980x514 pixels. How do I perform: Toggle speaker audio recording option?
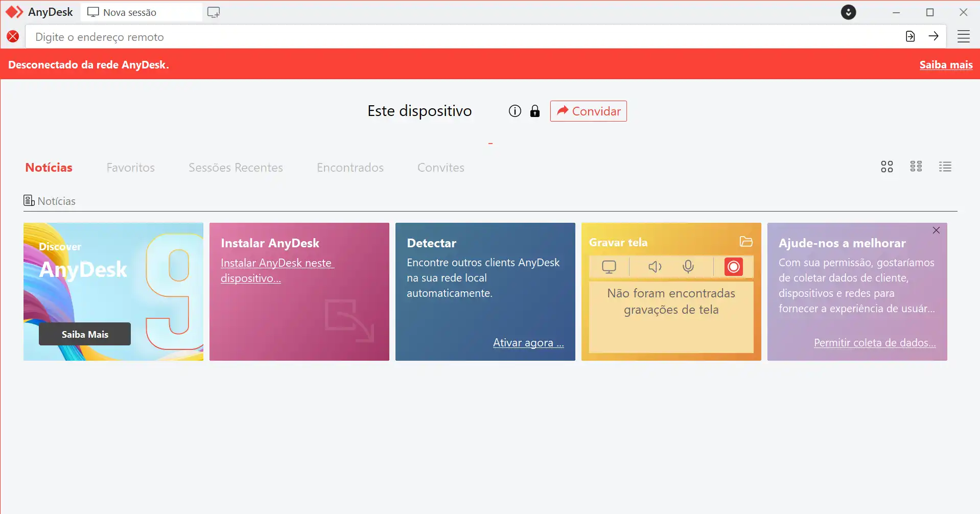click(655, 267)
